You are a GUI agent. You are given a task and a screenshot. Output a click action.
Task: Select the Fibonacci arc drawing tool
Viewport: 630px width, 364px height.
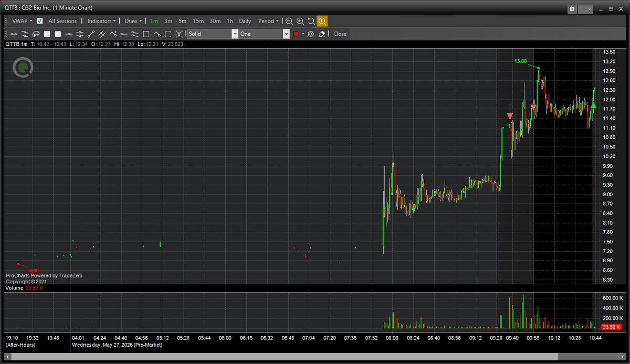pyautogui.click(x=36, y=34)
